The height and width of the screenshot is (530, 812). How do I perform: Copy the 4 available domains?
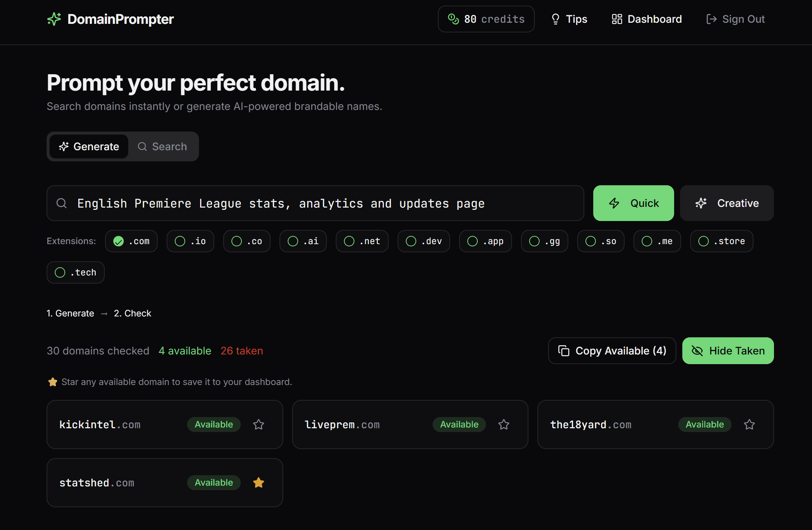click(x=612, y=351)
